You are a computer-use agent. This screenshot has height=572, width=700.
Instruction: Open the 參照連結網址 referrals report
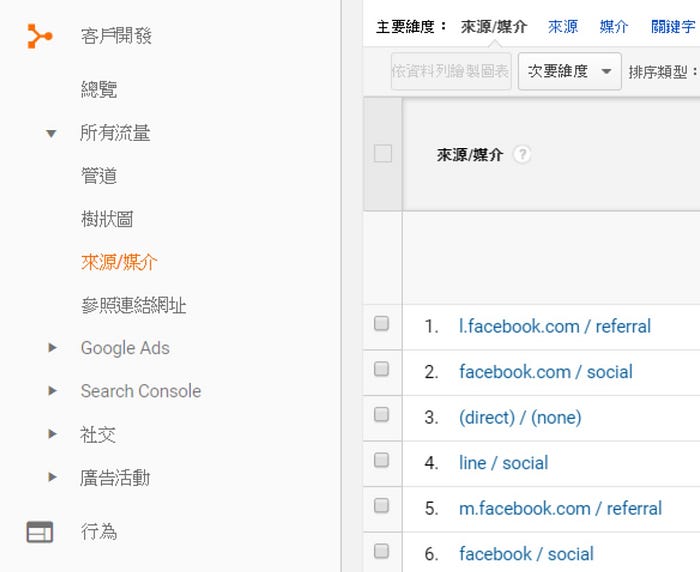click(133, 305)
